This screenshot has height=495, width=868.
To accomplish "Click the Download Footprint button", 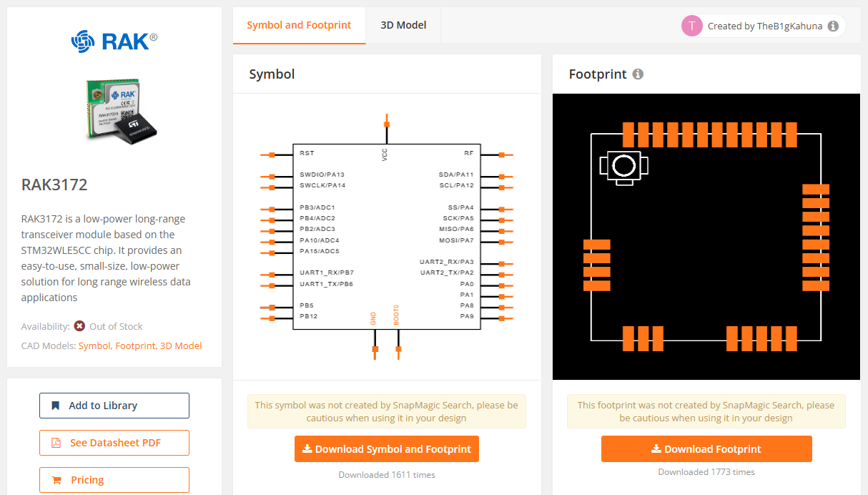I will (706, 449).
